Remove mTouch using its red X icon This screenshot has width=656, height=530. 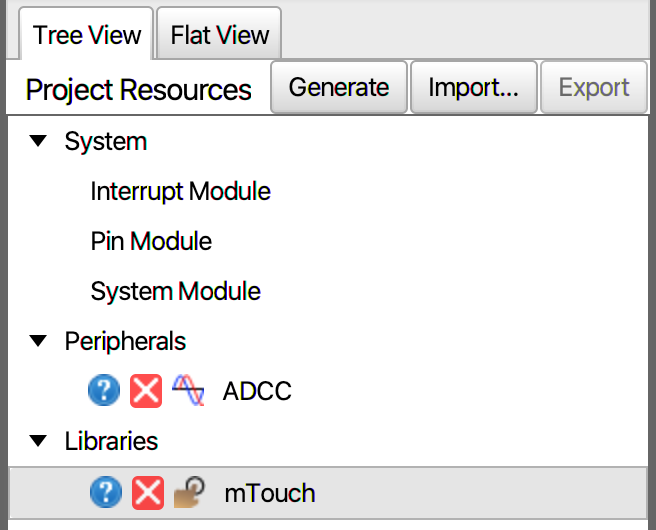146,492
